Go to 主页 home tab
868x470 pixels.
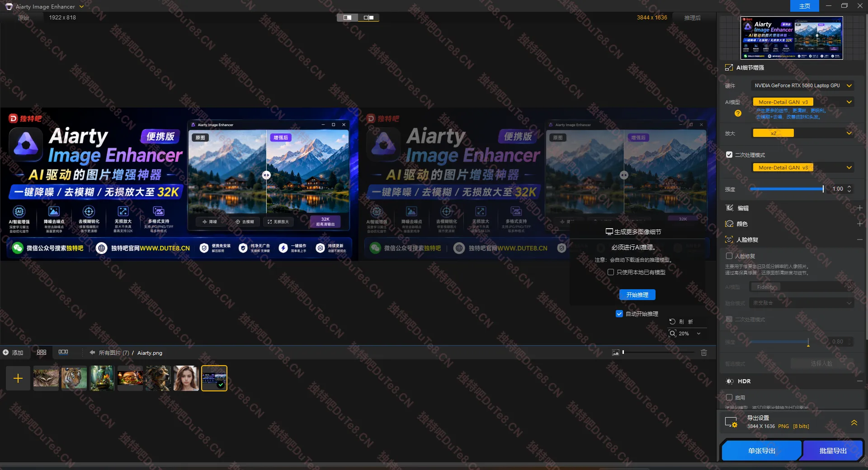(x=804, y=6)
